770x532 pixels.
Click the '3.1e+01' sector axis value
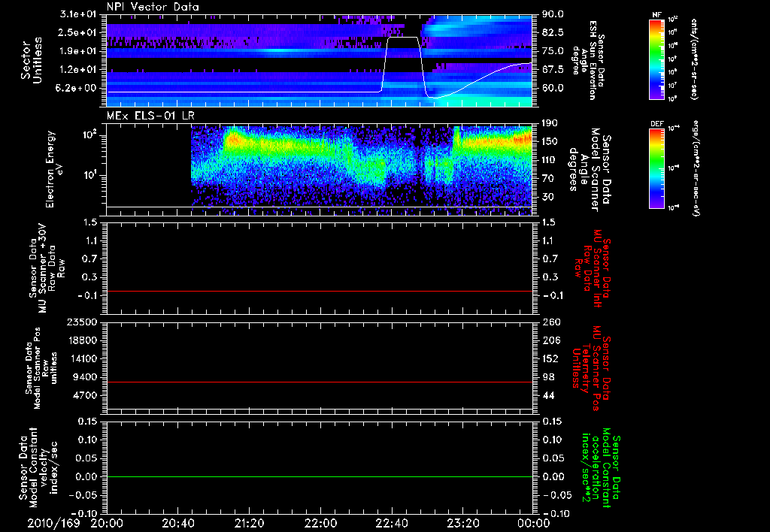click(x=78, y=14)
